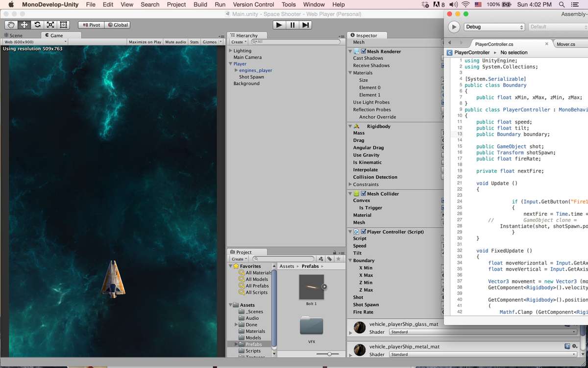Open the gear menu for vehicle_playerShip_metal_mat
This screenshot has width=588, height=368.
574,346
